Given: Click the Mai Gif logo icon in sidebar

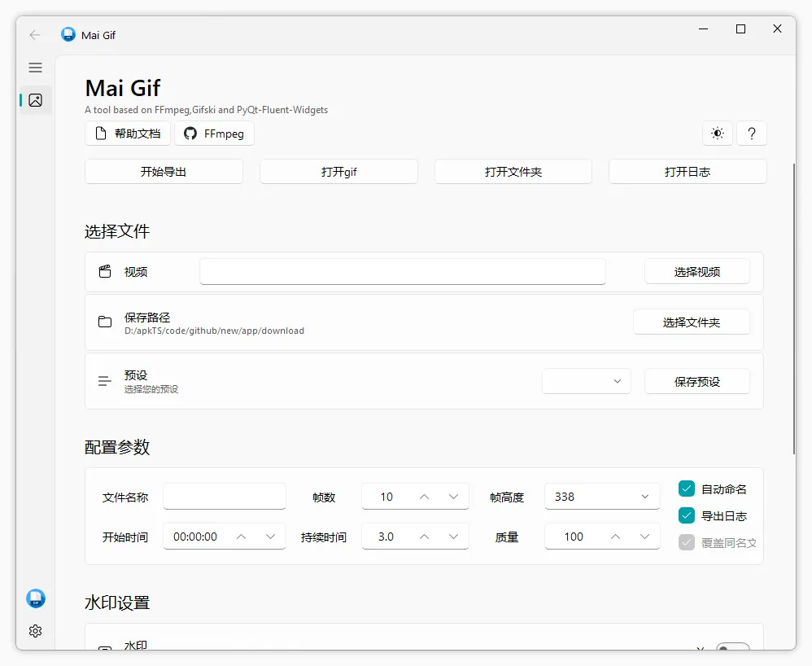Looking at the screenshot, I should point(35,598).
